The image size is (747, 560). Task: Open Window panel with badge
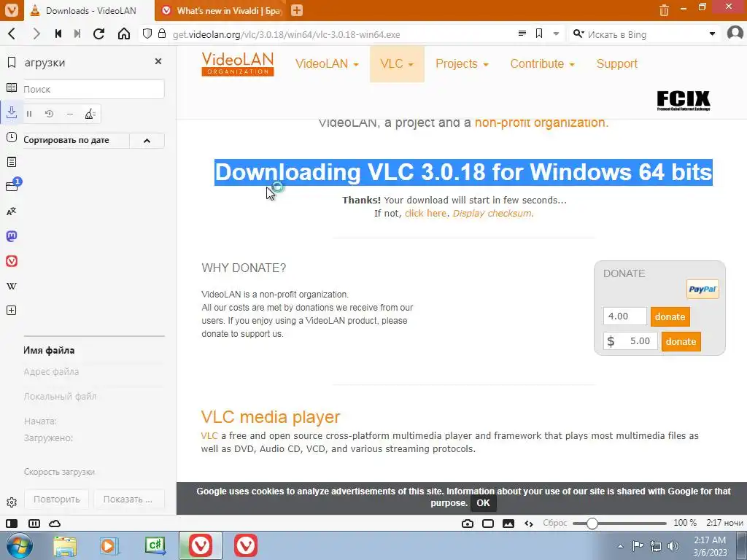tap(12, 185)
